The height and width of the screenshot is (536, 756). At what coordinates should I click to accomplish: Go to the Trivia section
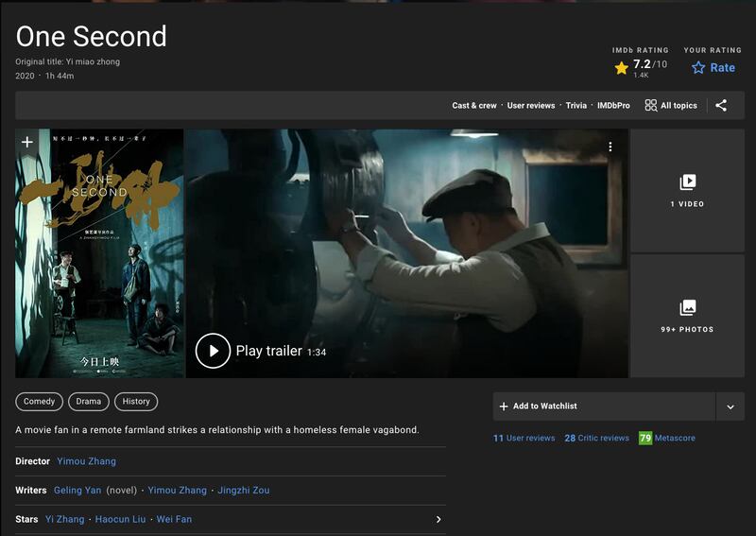[x=576, y=106]
